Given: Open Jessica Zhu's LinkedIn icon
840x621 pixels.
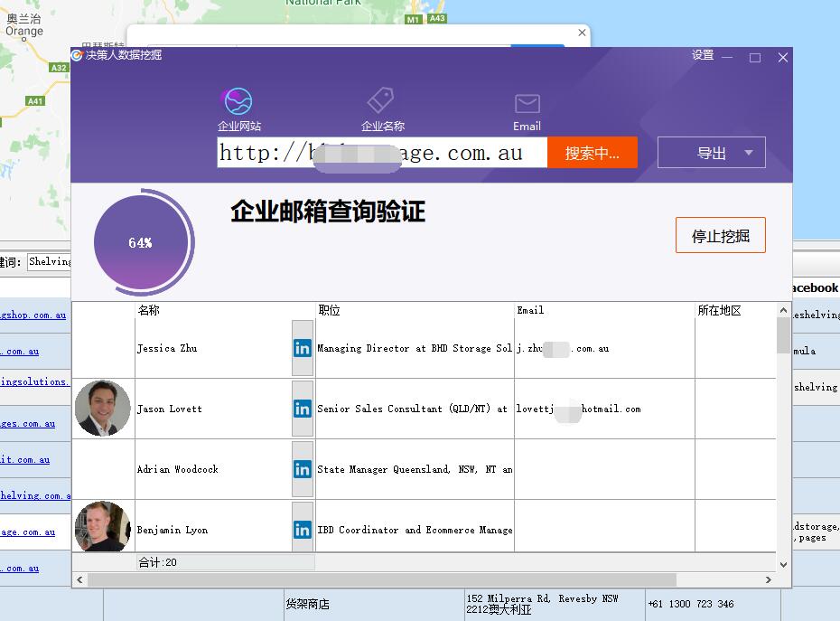Looking at the screenshot, I should (303, 349).
